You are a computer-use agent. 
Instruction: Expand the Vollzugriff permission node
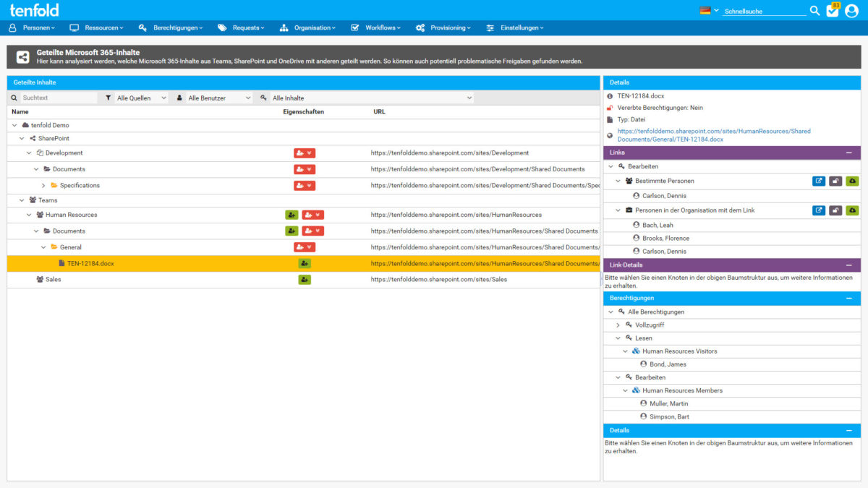point(618,325)
